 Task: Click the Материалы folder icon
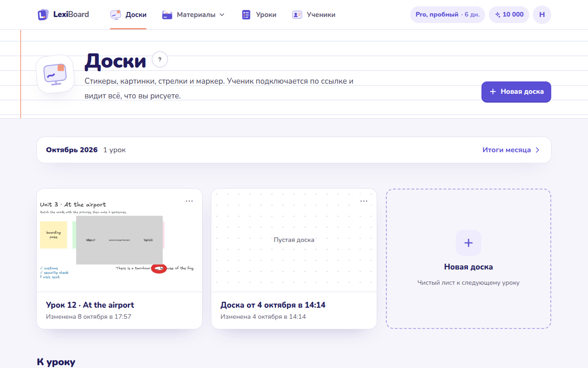tap(167, 15)
